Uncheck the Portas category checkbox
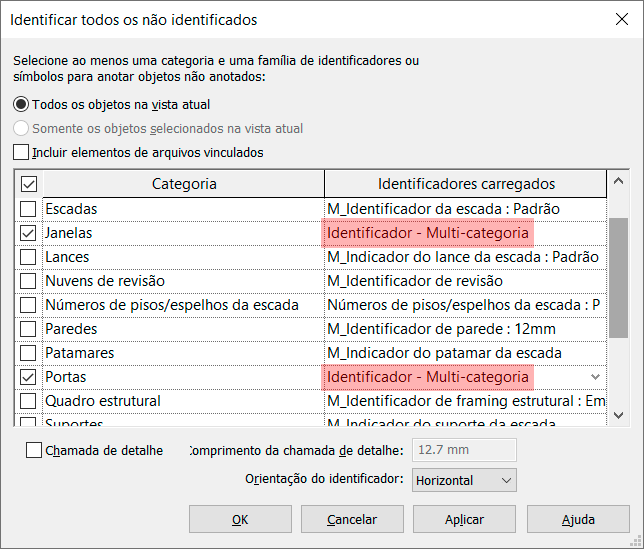Screen dimensions: 644x549 point(28,377)
